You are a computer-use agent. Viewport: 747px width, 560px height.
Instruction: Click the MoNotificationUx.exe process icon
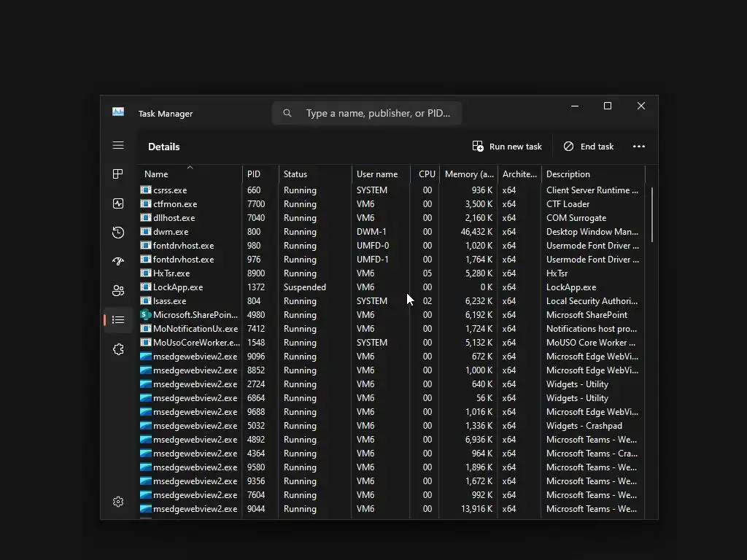click(x=146, y=329)
